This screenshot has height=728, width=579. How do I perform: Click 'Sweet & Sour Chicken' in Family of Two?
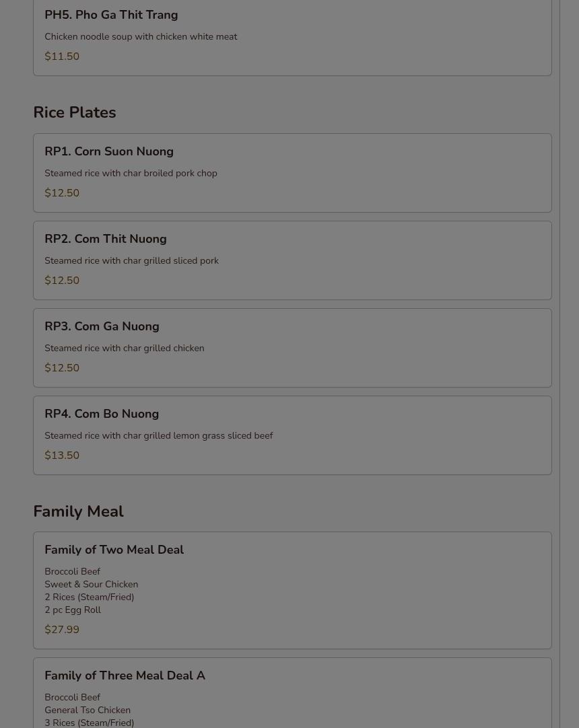coord(92,584)
